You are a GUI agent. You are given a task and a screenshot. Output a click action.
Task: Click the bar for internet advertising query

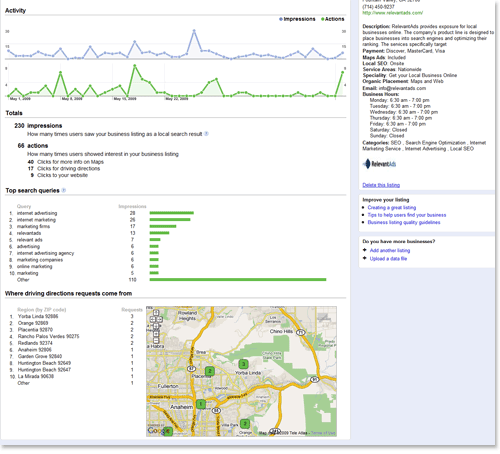[172, 213]
